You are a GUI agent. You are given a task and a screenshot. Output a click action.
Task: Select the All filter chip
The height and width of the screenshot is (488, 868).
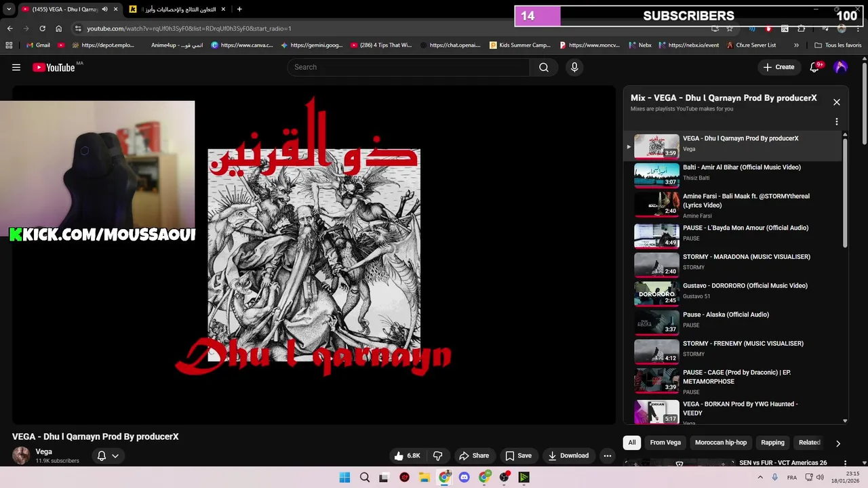pyautogui.click(x=632, y=443)
